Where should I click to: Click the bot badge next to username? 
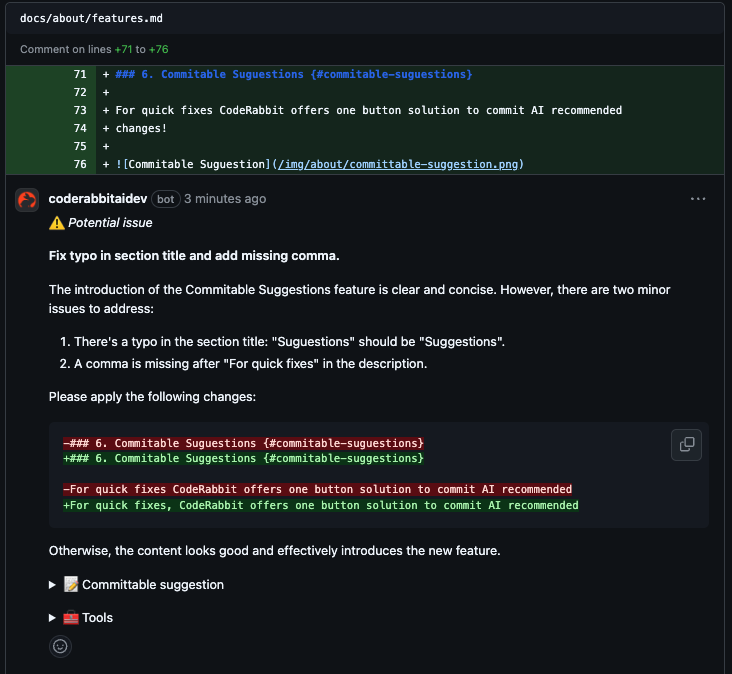click(x=166, y=199)
